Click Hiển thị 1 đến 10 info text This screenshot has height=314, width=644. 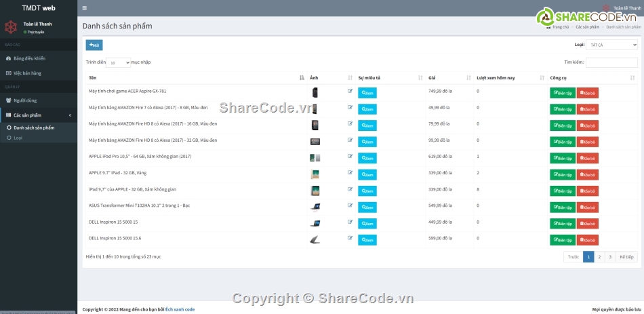pyautogui.click(x=123, y=256)
